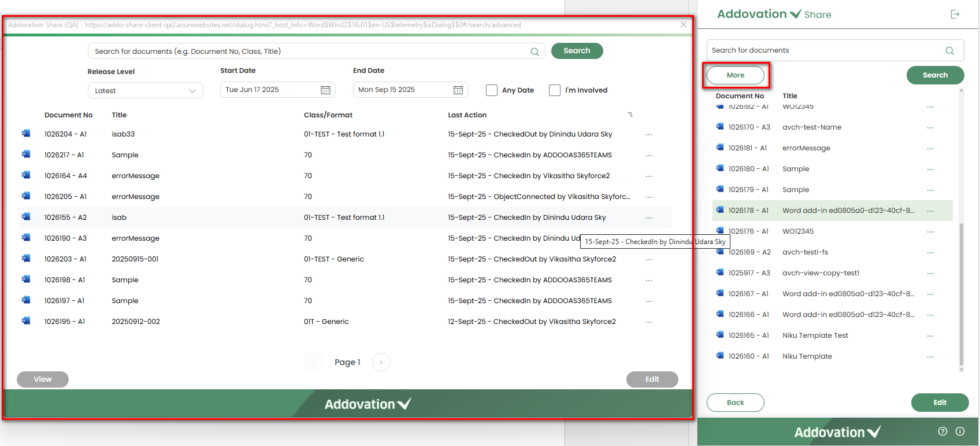
Task: Click side panel search magnifier icon
Action: pos(949,51)
